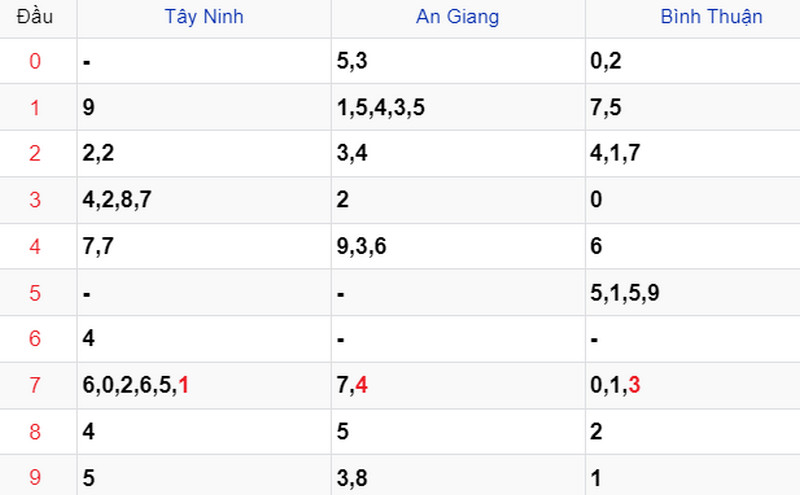Click Bình Thuận cell showing 0,2
800x495 pixels.
(693, 61)
